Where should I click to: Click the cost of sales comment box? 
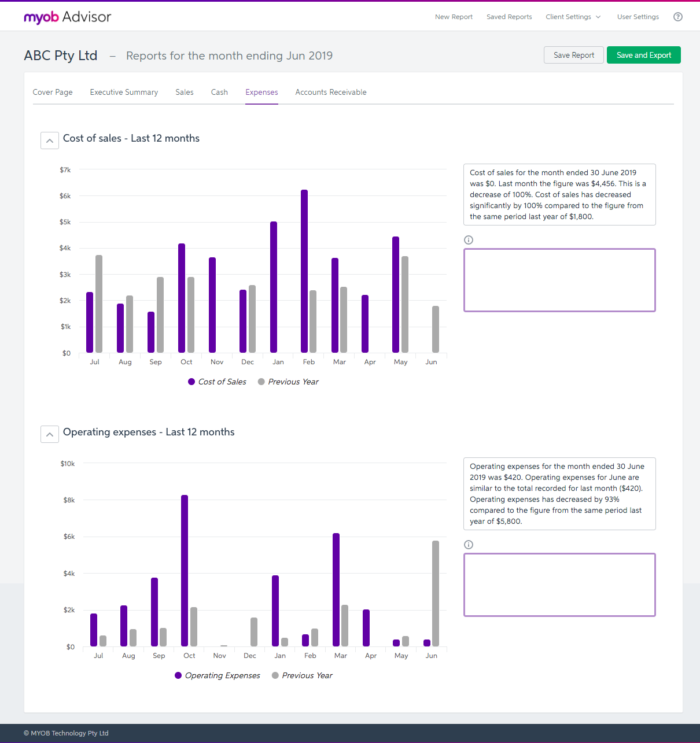(559, 280)
